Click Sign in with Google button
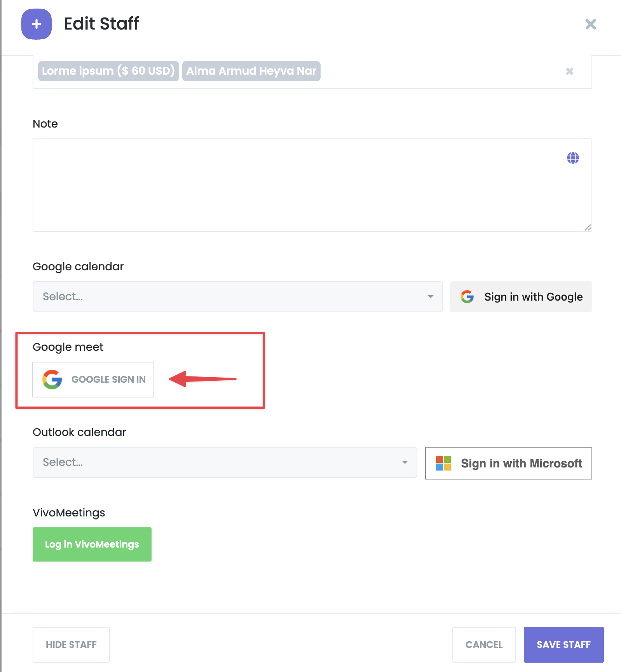 (x=521, y=297)
